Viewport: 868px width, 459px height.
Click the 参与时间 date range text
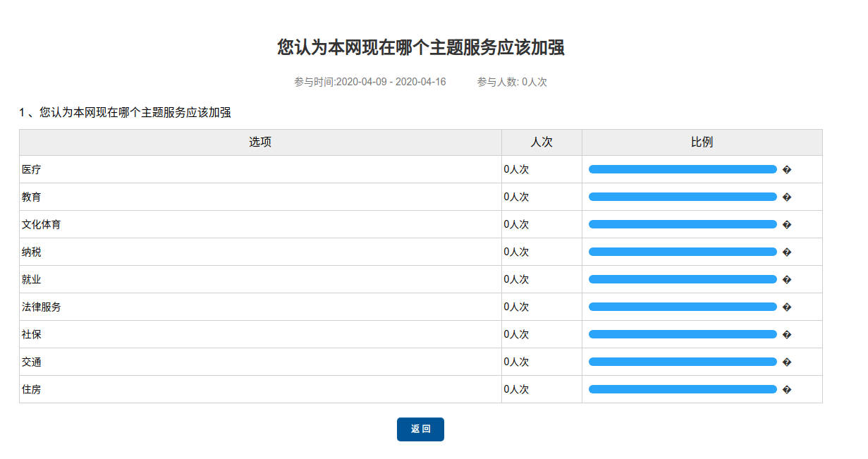(370, 82)
